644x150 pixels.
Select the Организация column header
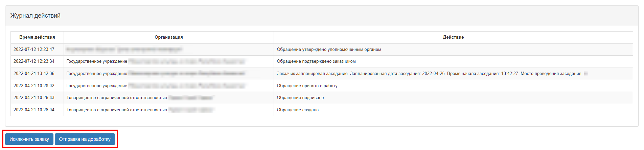(169, 37)
